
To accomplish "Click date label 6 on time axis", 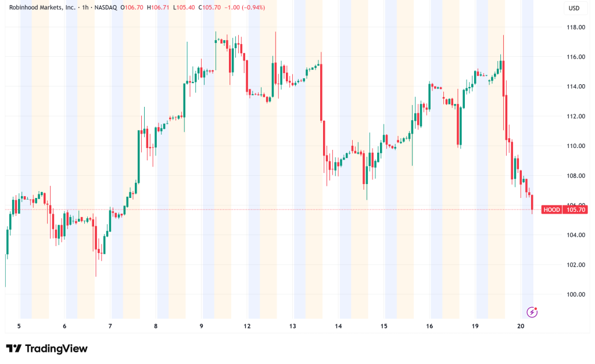I will (64, 326).
